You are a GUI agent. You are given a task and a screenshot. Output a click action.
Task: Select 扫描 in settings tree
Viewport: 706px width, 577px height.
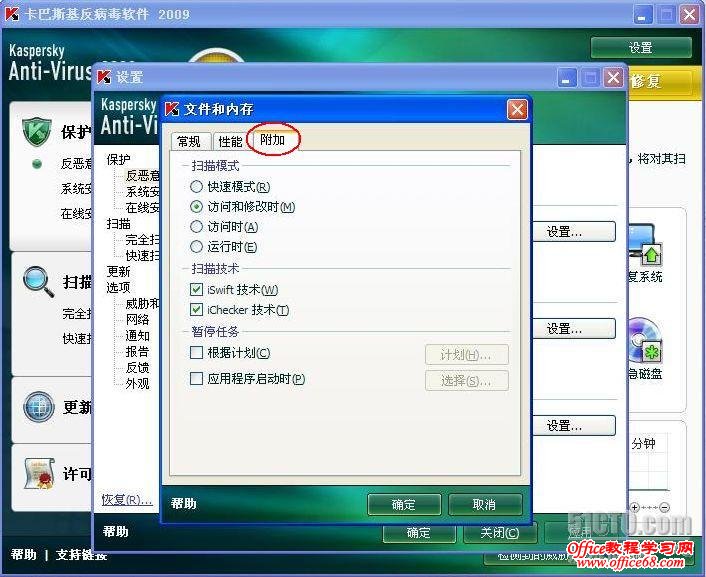(x=118, y=223)
